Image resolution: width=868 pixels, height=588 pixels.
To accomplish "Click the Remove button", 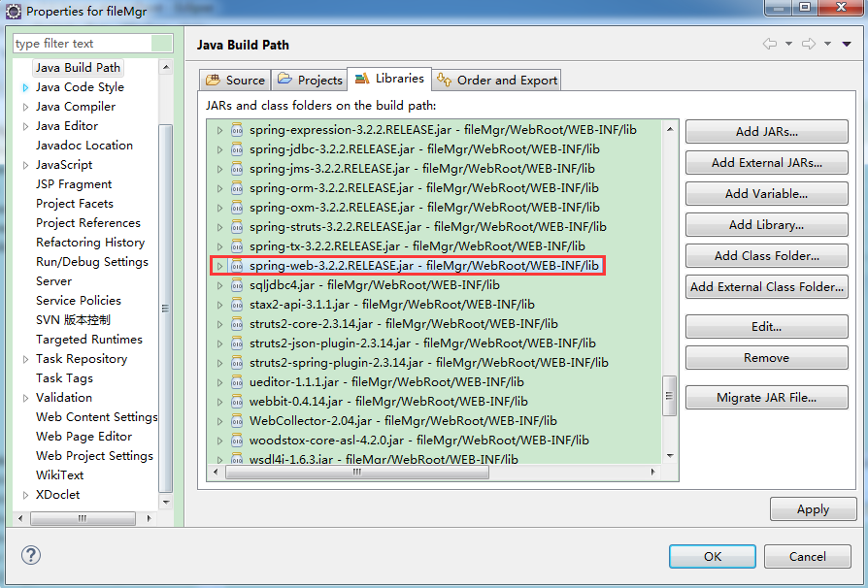I will coord(767,357).
